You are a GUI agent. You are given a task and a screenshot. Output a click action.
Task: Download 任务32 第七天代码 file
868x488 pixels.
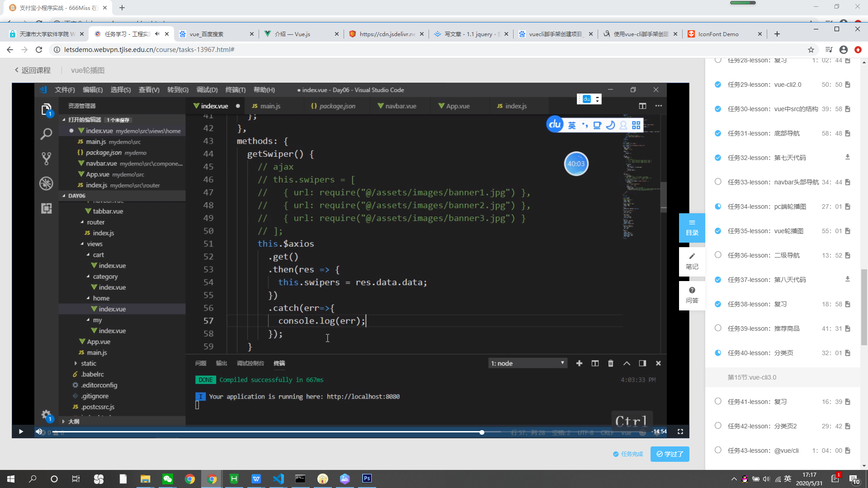847,157
